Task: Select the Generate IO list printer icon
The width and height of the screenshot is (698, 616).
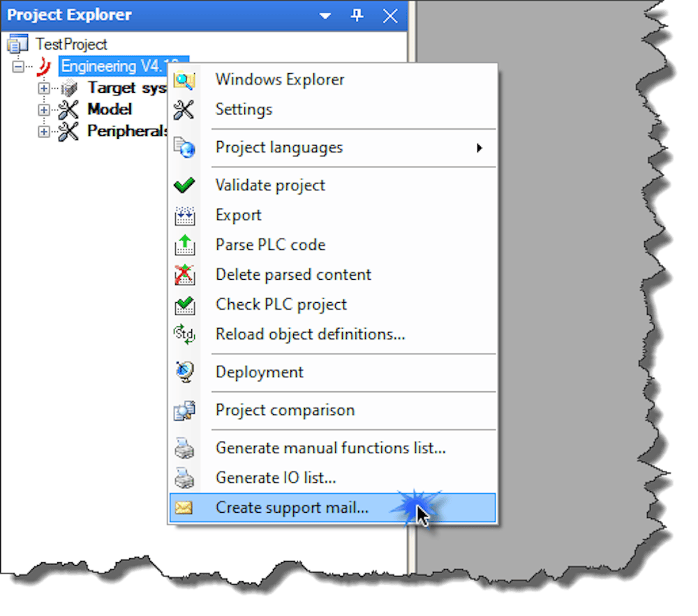Action: point(185,478)
